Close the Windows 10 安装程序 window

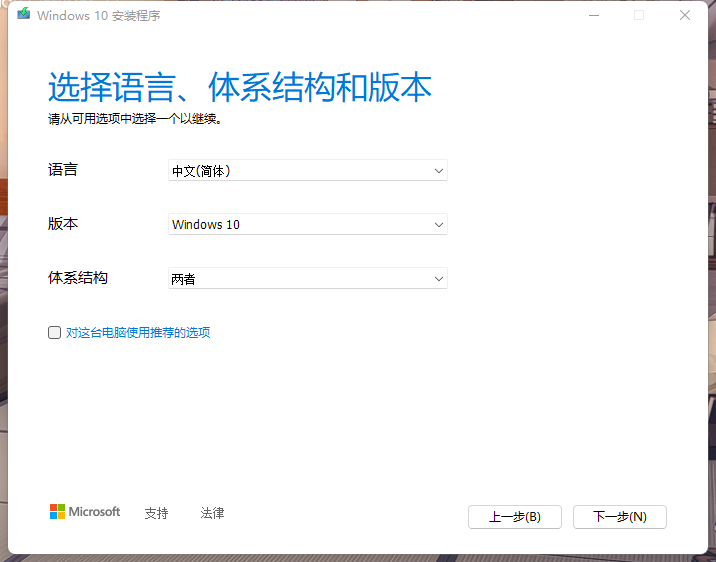pos(684,16)
